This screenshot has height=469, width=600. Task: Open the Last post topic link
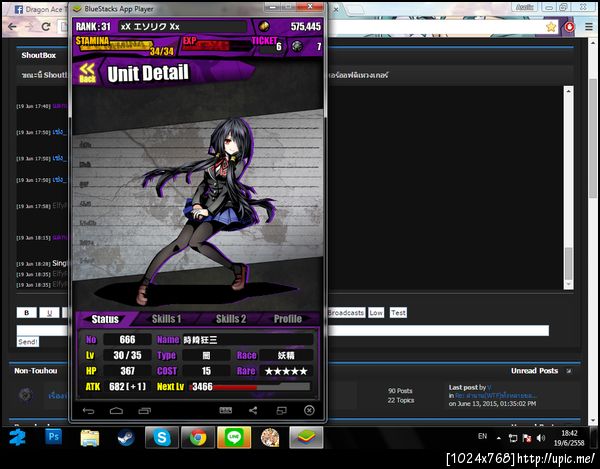[496, 396]
